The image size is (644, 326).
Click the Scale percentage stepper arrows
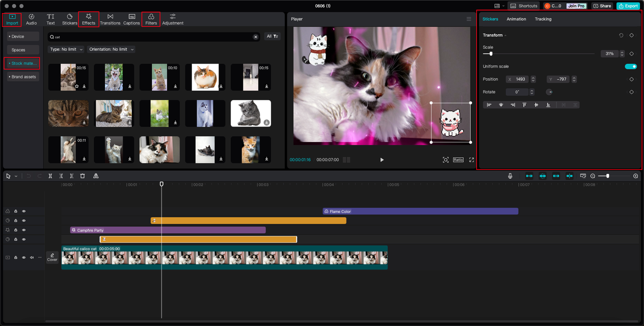pyautogui.click(x=622, y=53)
